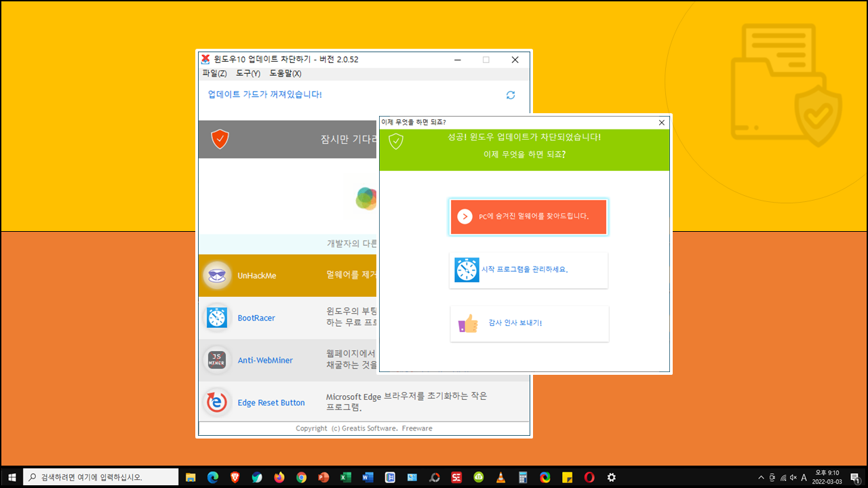Open the UnHackMe link in the list
This screenshot has height=488, width=868.
point(257,276)
